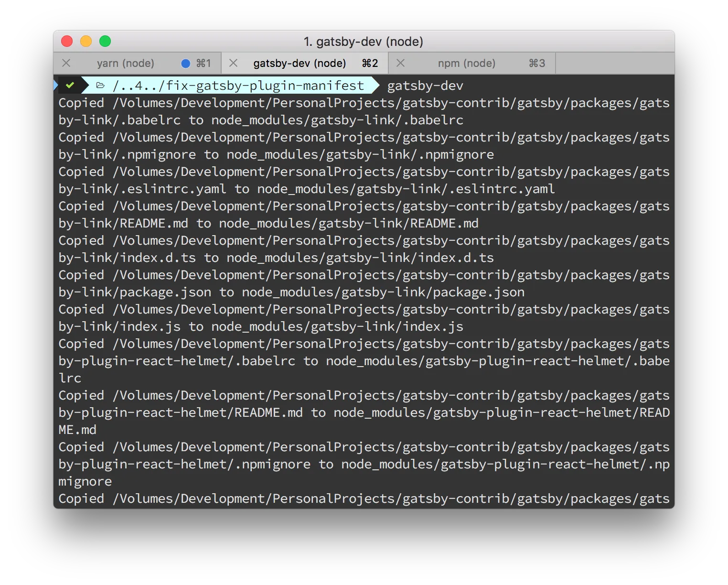Click the line with node_modules/gatsby-link/index.d.ts
Image resolution: width=728 pixels, height=585 pixels.
(276, 258)
